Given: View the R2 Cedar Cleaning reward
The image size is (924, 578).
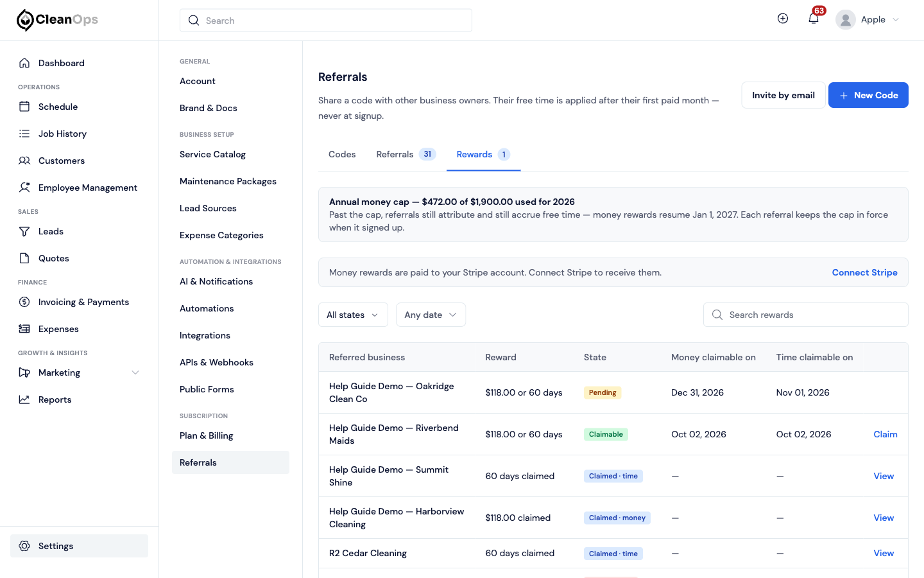Looking at the screenshot, I should click(x=884, y=553).
